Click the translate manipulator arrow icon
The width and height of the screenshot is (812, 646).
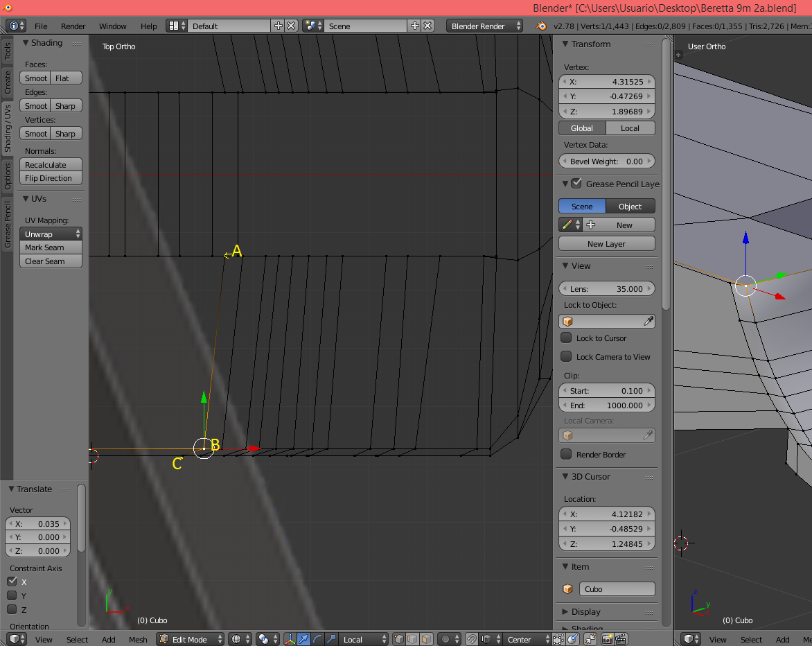pos(303,639)
